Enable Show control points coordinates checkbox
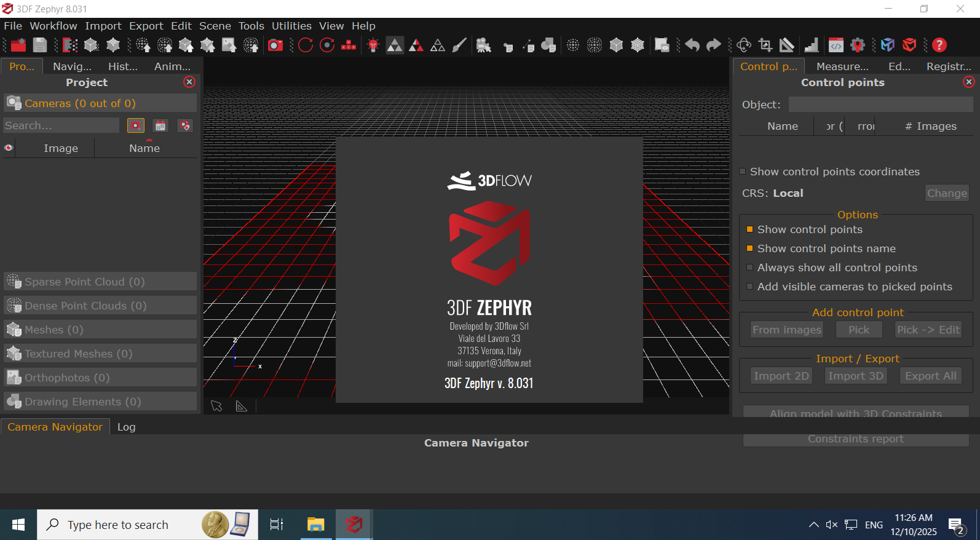 tap(743, 172)
